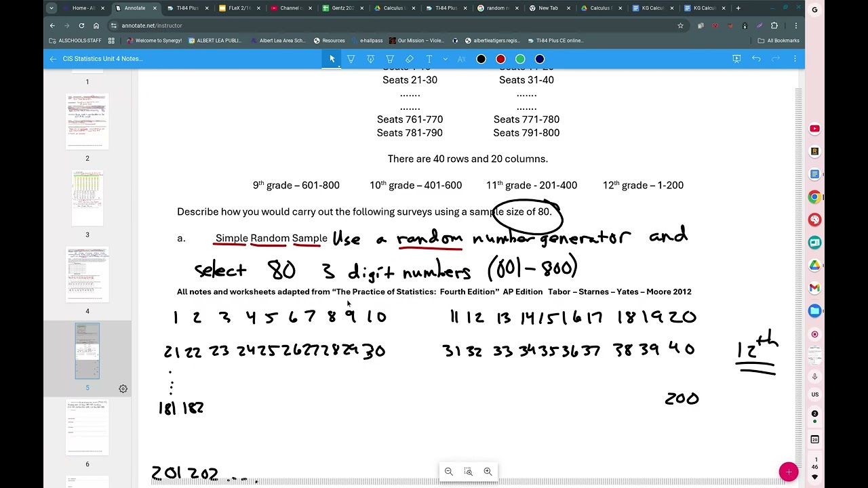
Task: Launch Google Docs from the shelf
Action: click(x=814, y=174)
